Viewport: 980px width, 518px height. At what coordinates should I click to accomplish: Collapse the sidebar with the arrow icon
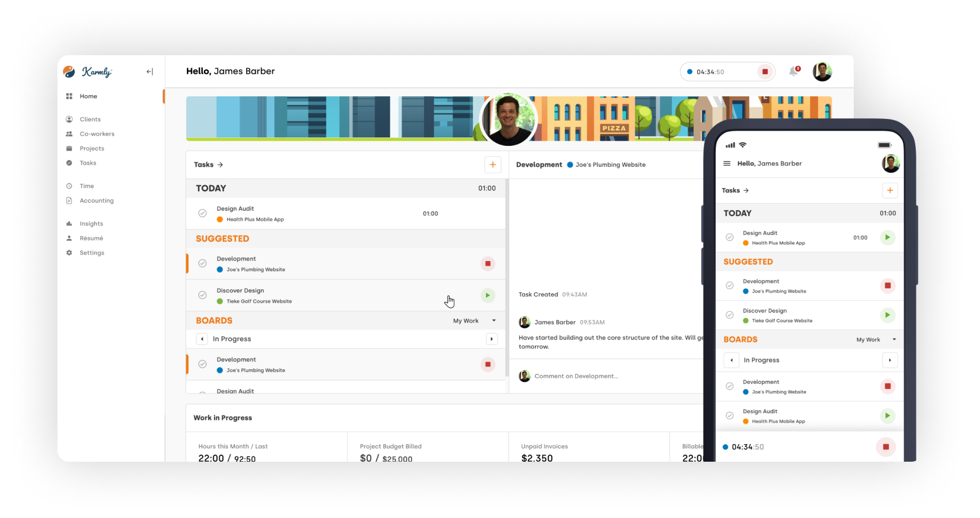(150, 72)
